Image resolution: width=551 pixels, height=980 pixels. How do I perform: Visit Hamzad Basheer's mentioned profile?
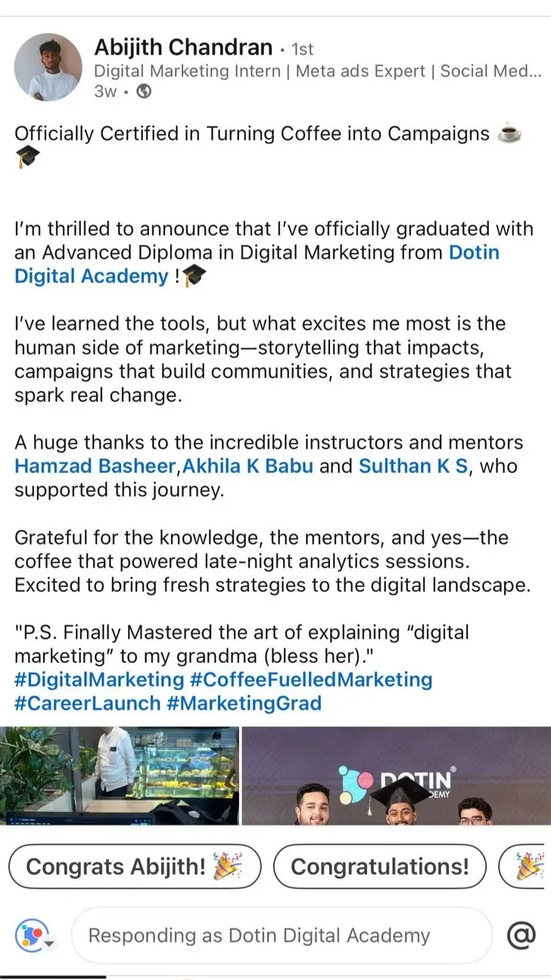94,465
